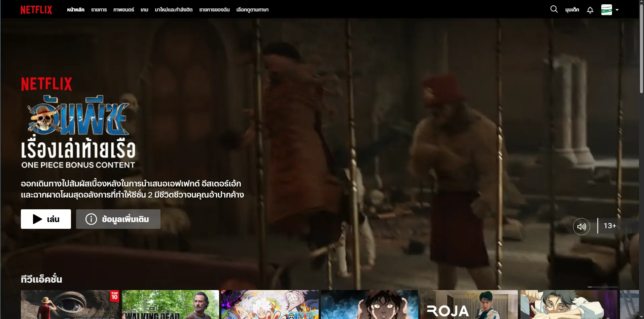644x319 pixels.
Task: Open เกม games menu item
Action: (x=144, y=10)
